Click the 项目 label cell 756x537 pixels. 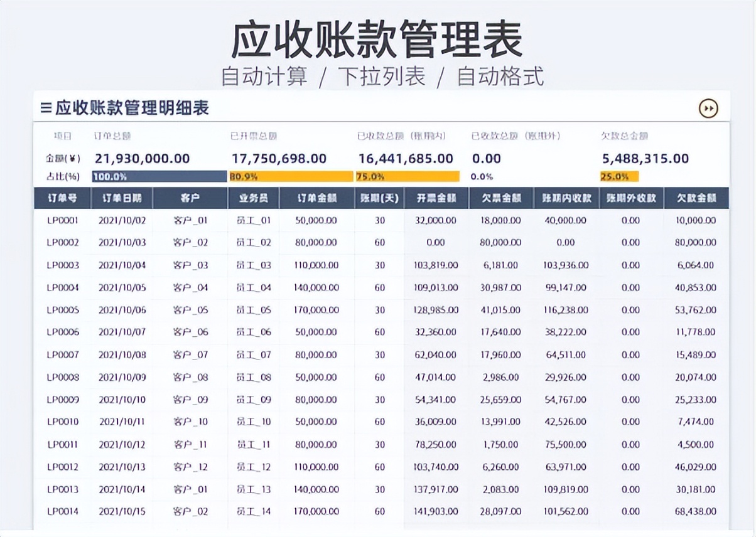[62, 135]
